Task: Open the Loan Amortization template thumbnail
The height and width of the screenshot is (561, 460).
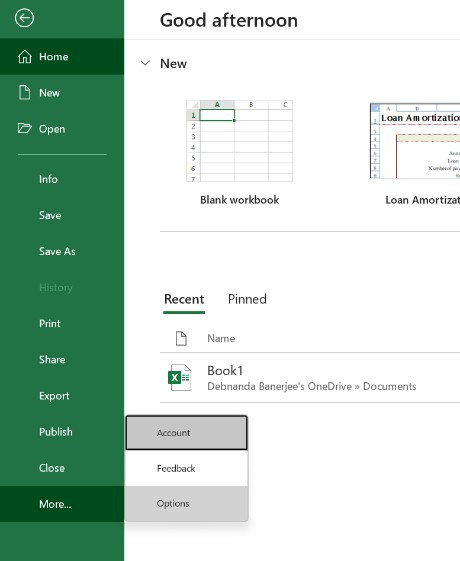Action: (415, 141)
